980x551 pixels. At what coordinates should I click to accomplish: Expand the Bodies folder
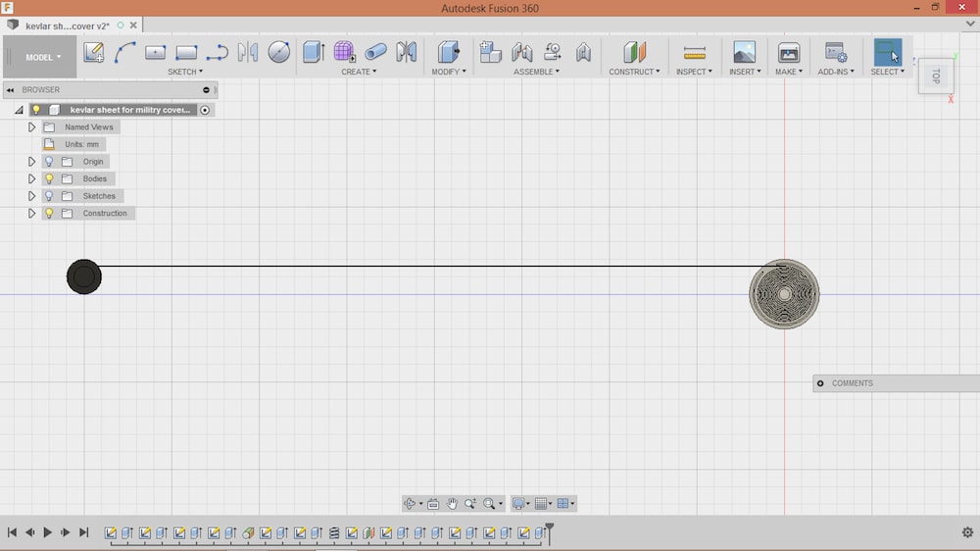pyautogui.click(x=31, y=178)
